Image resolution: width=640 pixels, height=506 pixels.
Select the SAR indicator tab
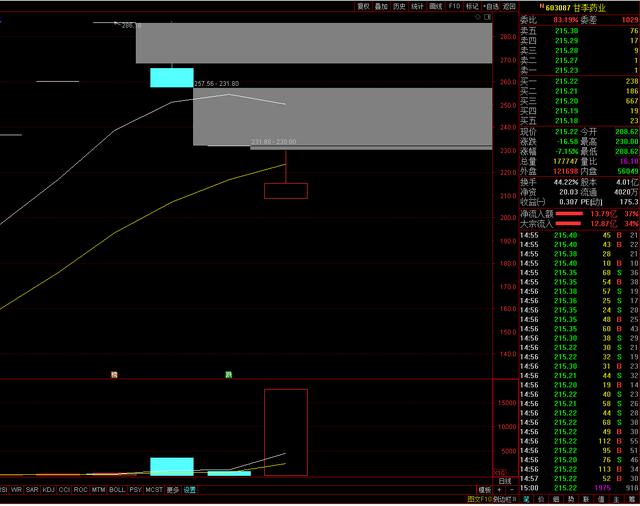click(x=32, y=489)
